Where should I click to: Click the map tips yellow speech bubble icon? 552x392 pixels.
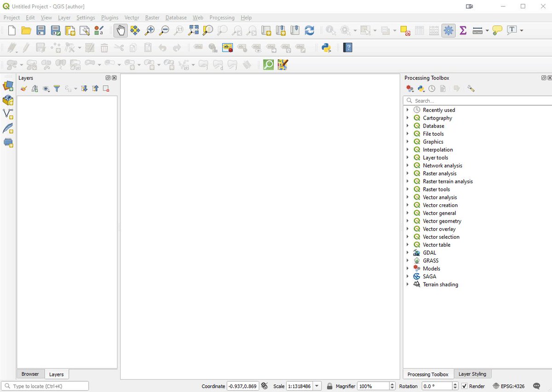pyautogui.click(x=497, y=30)
